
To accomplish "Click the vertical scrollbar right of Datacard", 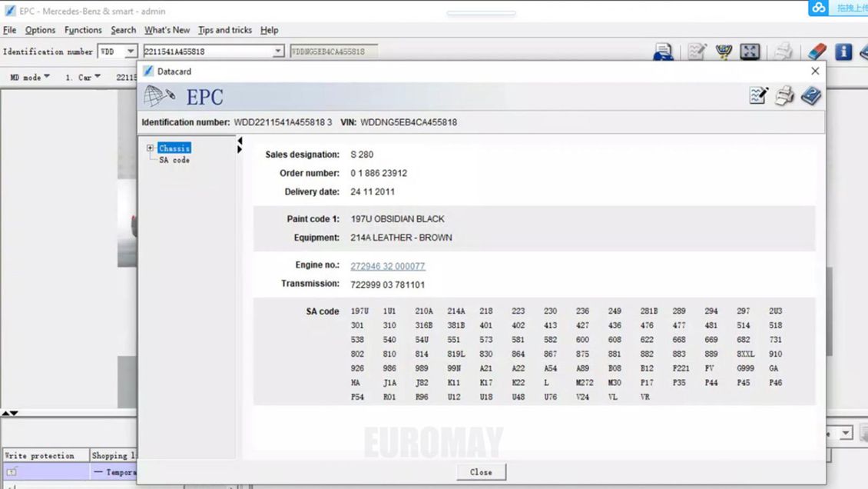I will 830,311.
